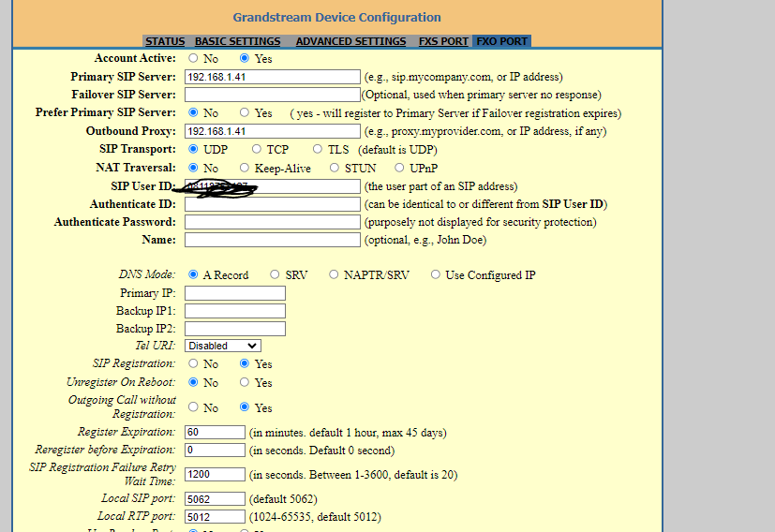Choose Use Configured IP DNS Mode
The height and width of the screenshot is (532, 775).
(x=435, y=274)
